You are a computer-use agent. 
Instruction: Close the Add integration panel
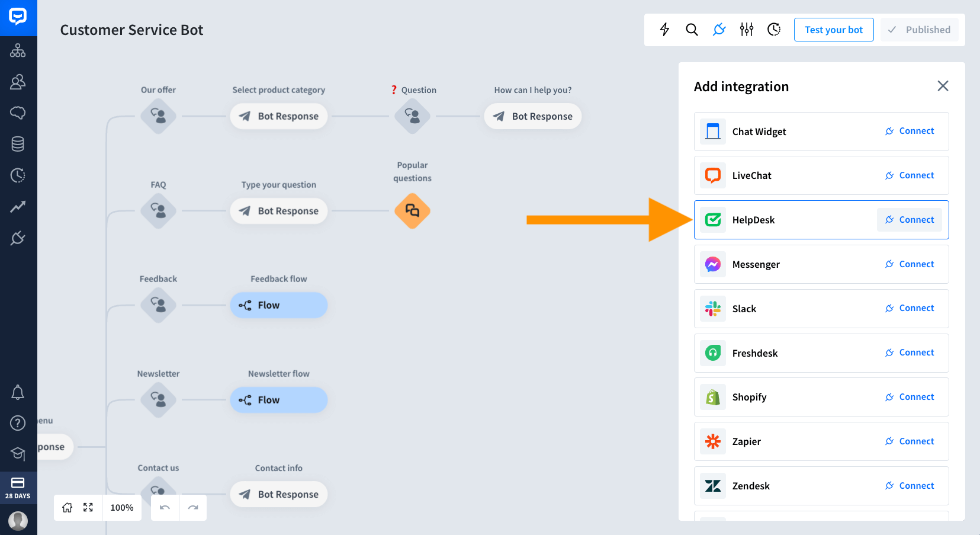pos(943,86)
